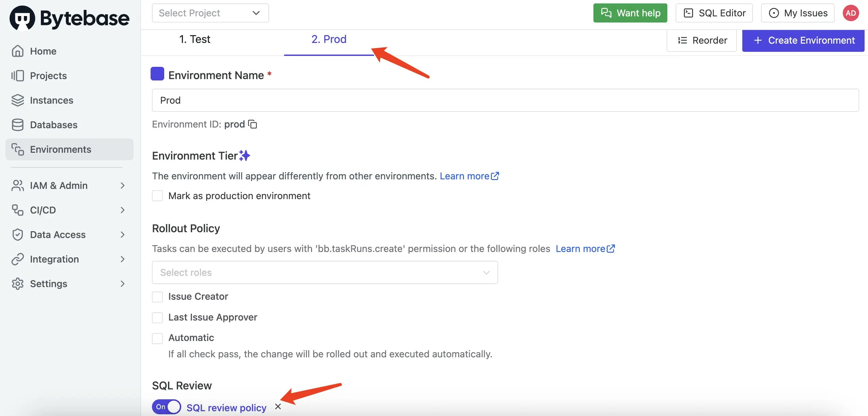Copy the environment ID with copy icon
Image resolution: width=868 pixels, height=416 pixels.
[x=252, y=124]
